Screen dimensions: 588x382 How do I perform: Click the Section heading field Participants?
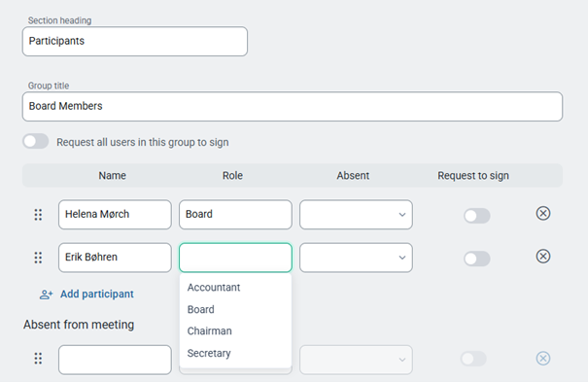(x=135, y=41)
